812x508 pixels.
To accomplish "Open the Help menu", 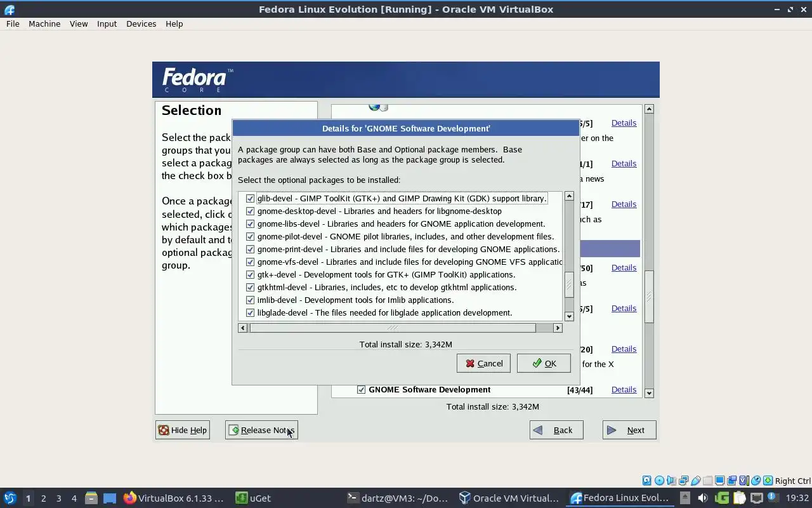I will [174, 23].
